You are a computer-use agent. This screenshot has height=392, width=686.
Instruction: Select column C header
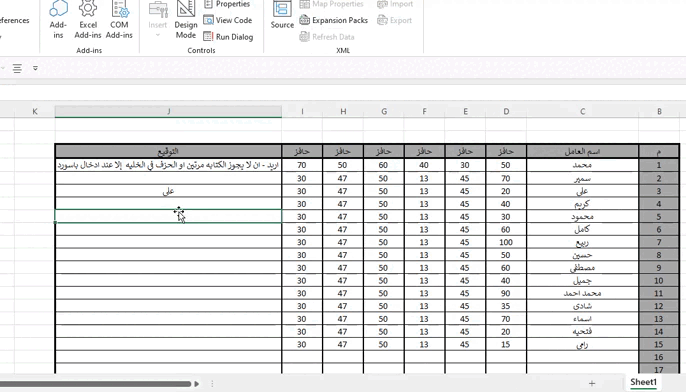point(583,112)
